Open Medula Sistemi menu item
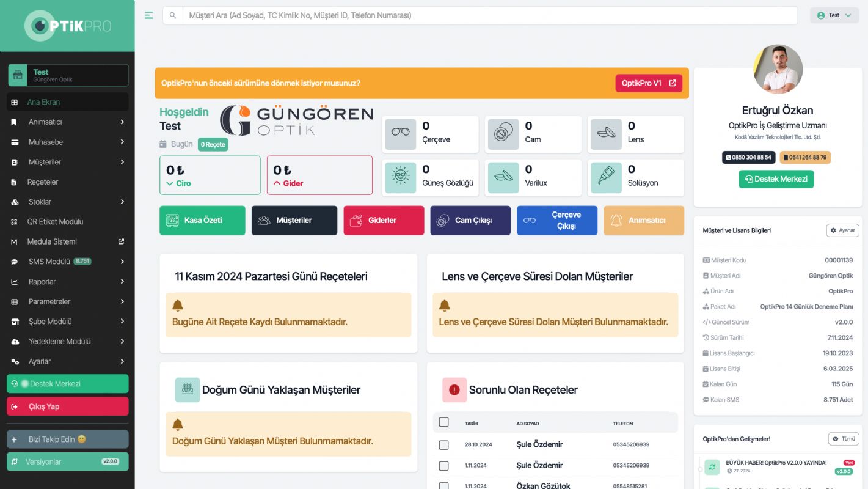This screenshot has width=868, height=489. click(68, 241)
